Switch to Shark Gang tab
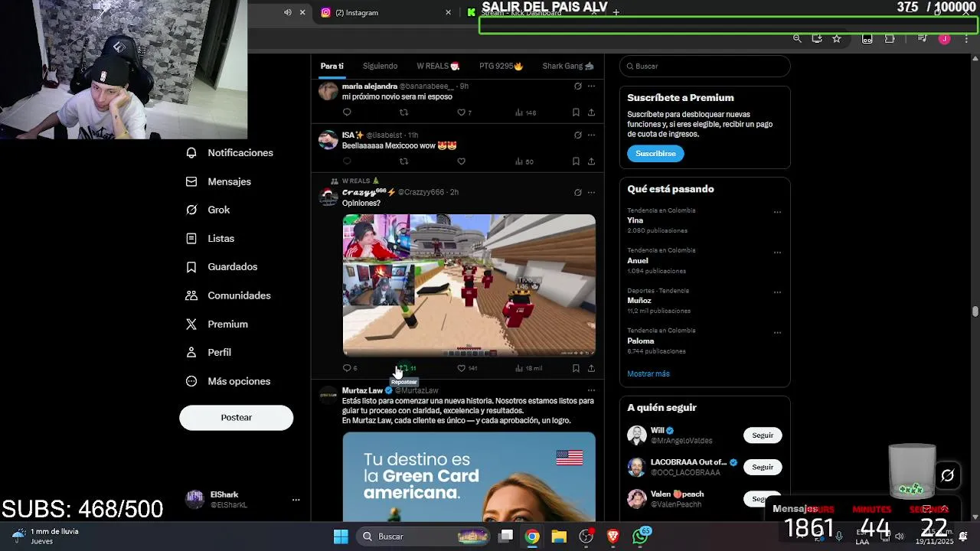This screenshot has width=980, height=551. click(567, 66)
